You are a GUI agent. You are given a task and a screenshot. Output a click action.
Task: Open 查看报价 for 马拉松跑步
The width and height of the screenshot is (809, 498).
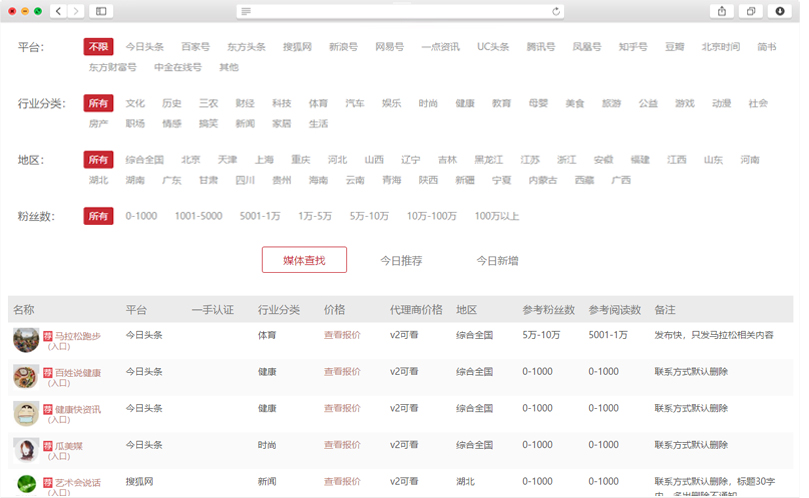tap(342, 335)
